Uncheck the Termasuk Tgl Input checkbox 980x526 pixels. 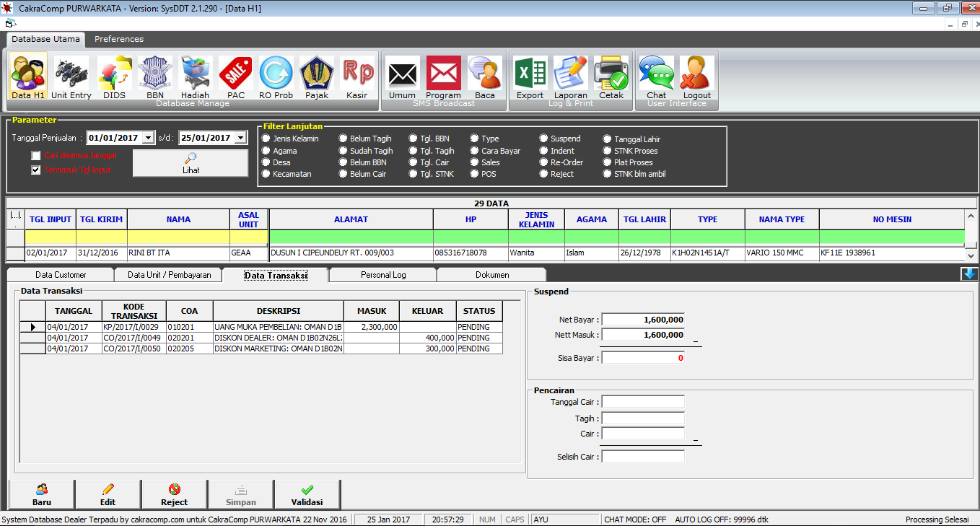pyautogui.click(x=36, y=170)
